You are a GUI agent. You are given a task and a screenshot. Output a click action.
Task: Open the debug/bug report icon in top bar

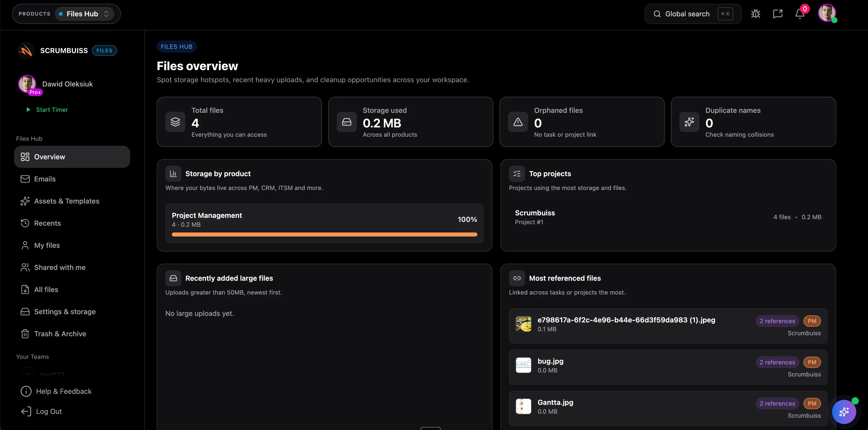click(756, 14)
